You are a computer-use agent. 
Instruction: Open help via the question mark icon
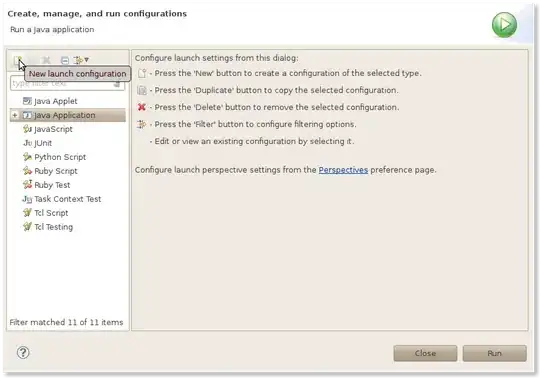[23, 353]
